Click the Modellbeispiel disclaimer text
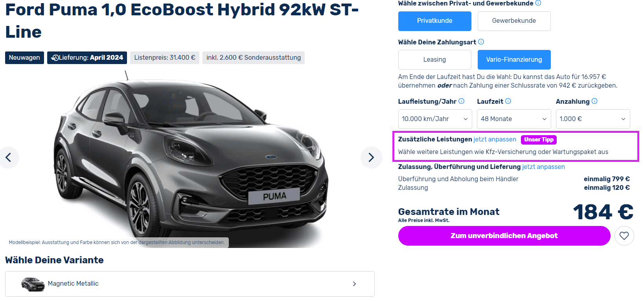 117,242
